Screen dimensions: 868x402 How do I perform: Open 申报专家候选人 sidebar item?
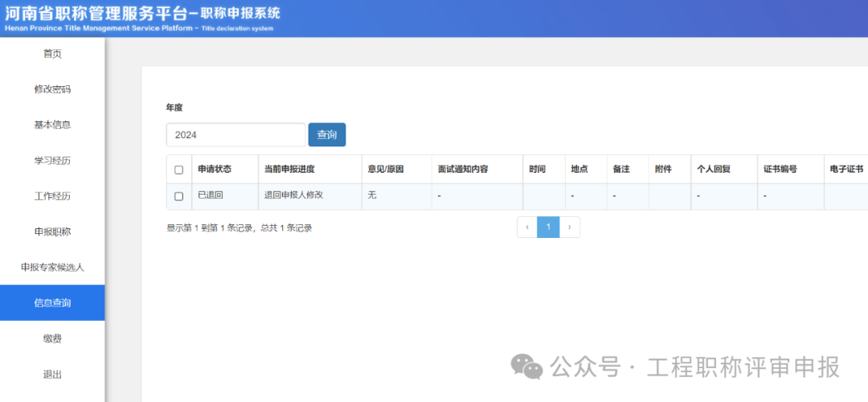[x=52, y=268]
